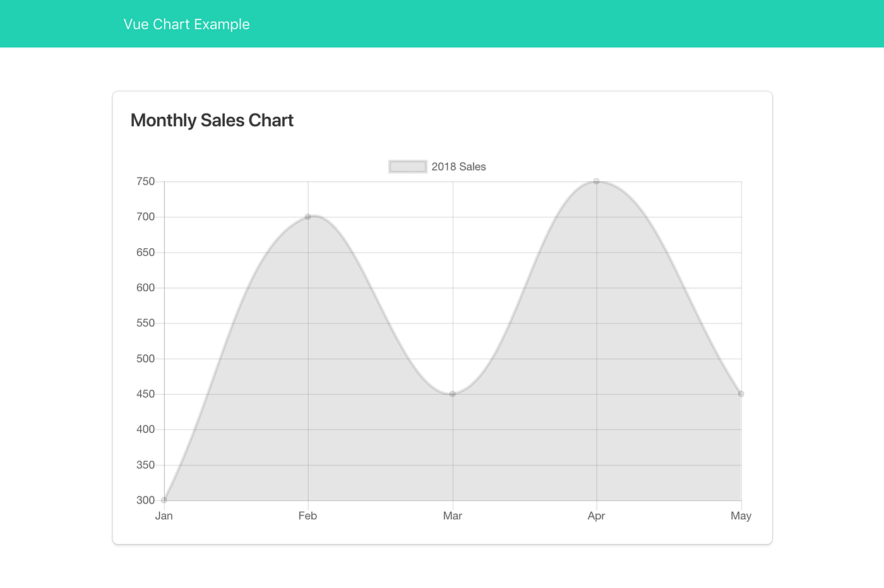The width and height of the screenshot is (884, 588).
Task: Click the Monthly Sales Chart heading
Action: pos(212,120)
